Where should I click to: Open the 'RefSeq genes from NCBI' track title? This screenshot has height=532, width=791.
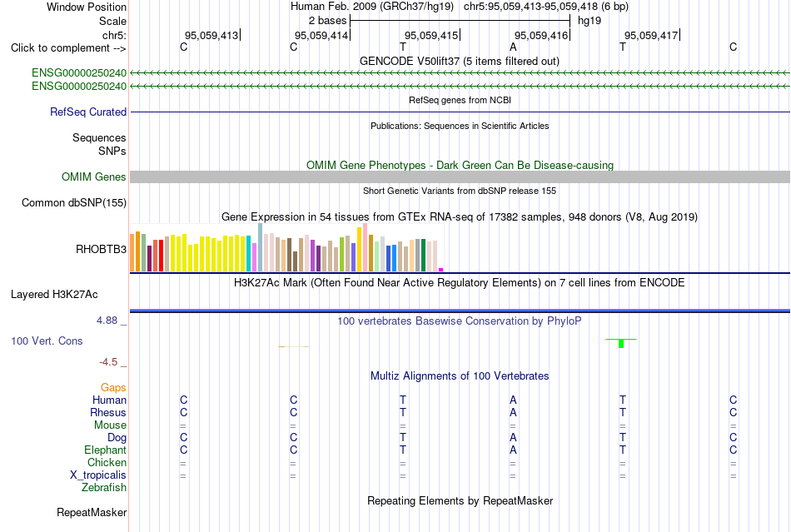460,100
